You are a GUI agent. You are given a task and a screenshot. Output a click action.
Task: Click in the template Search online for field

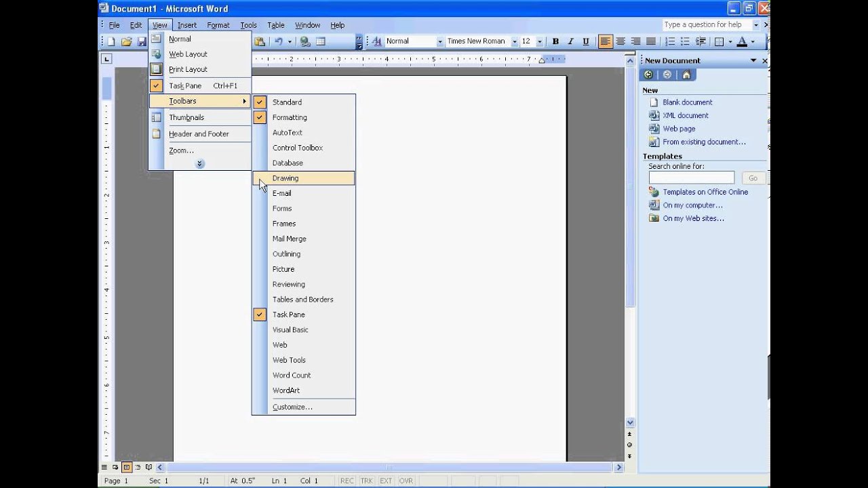click(691, 178)
